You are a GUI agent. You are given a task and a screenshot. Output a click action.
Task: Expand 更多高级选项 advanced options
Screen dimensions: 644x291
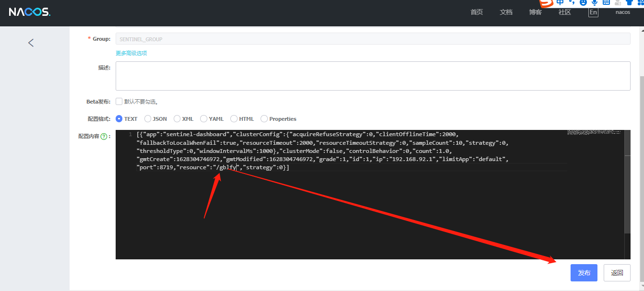coord(131,53)
